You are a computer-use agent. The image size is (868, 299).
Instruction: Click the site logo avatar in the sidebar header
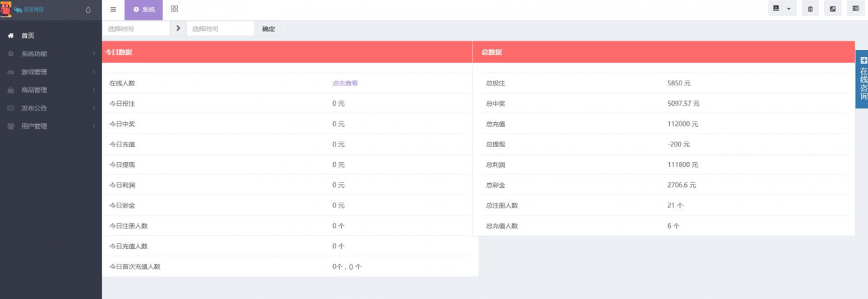6,9
